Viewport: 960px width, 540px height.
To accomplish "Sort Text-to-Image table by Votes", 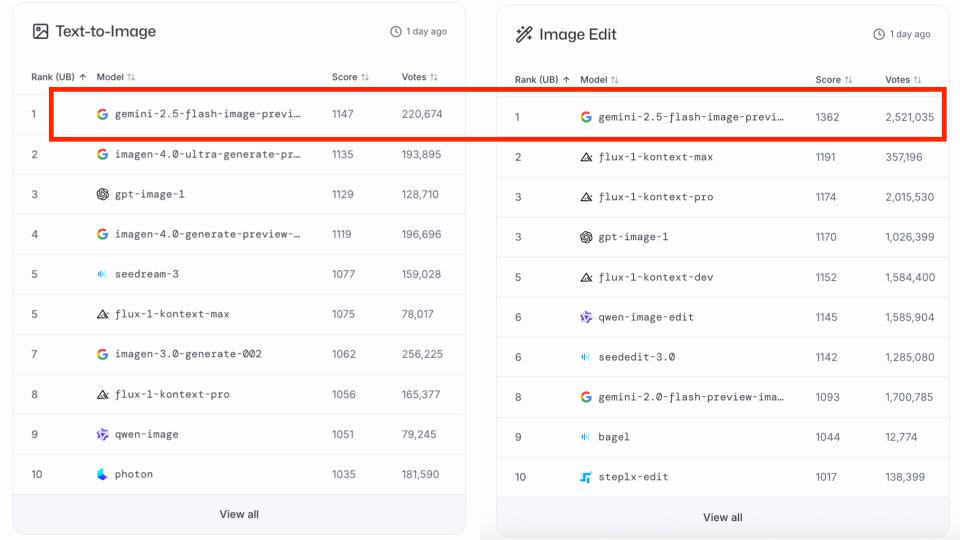I will (x=419, y=77).
